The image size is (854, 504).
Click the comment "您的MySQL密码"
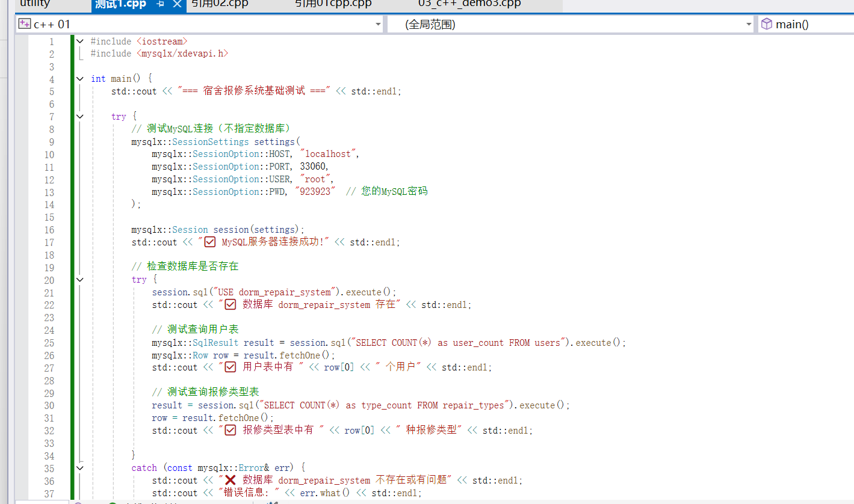pyautogui.click(x=394, y=192)
